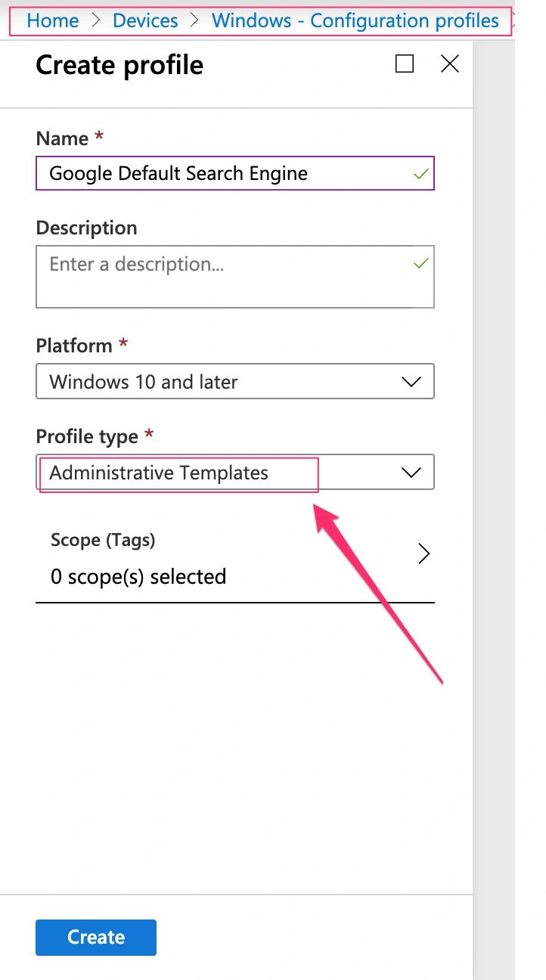Click the Create profile heading
This screenshot has width=546, height=980.
point(119,65)
